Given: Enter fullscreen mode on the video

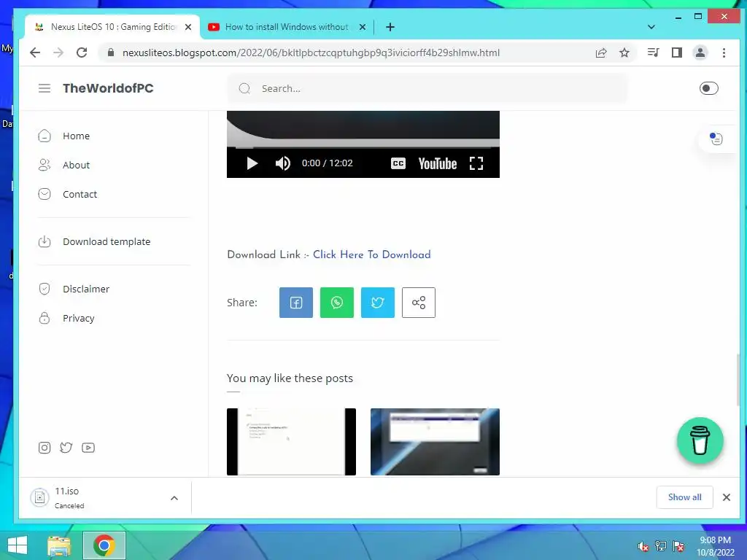Looking at the screenshot, I should coord(476,163).
